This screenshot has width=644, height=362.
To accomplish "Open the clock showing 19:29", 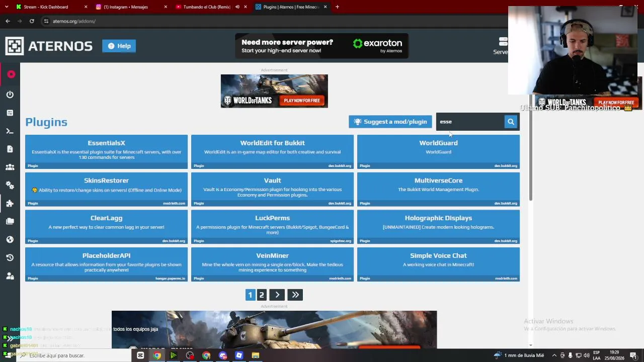I will coord(614,355).
